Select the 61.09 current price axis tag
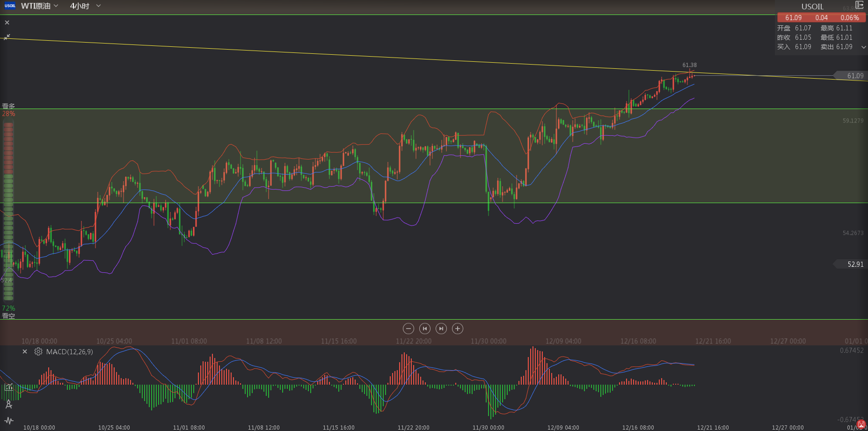 pos(854,76)
